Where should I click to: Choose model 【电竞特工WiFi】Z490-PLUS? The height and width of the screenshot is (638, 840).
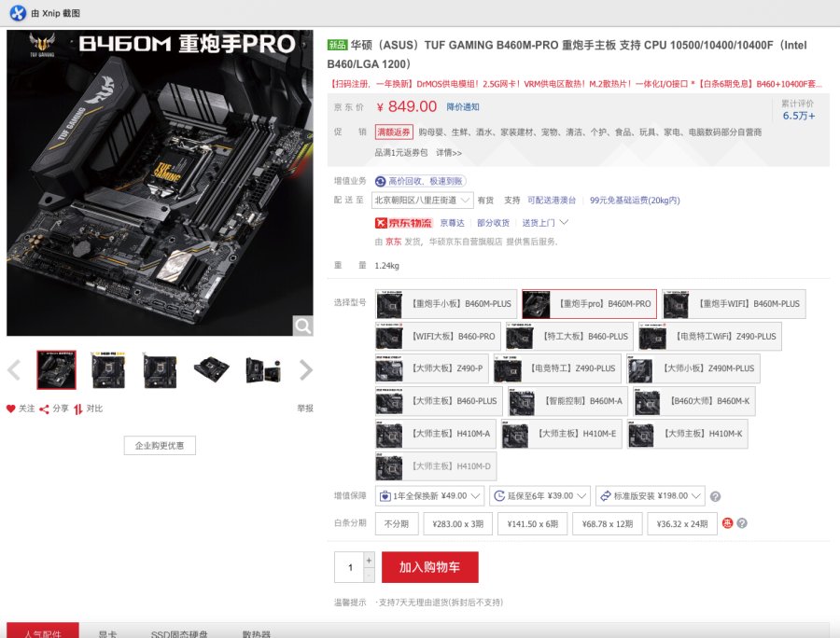click(x=710, y=336)
